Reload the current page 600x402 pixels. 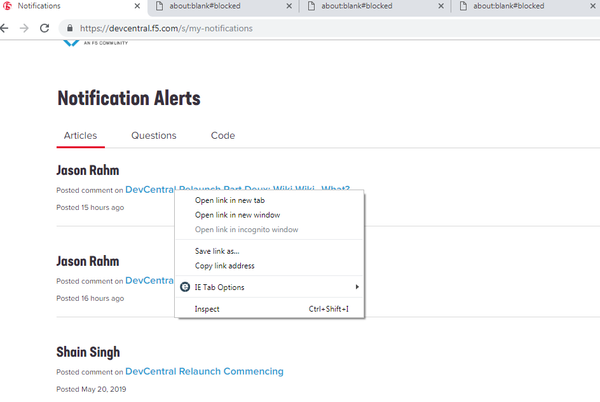(x=45, y=27)
